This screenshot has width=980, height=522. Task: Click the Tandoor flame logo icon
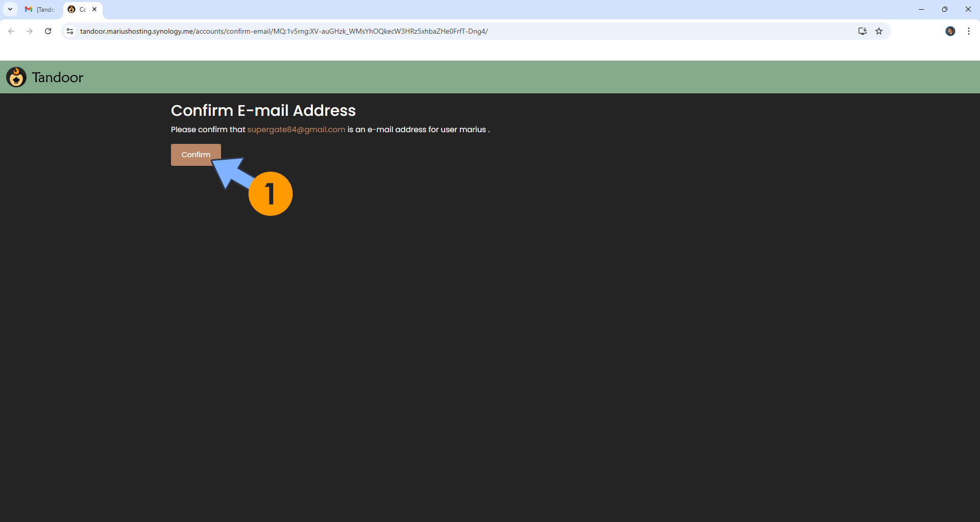[x=16, y=77]
